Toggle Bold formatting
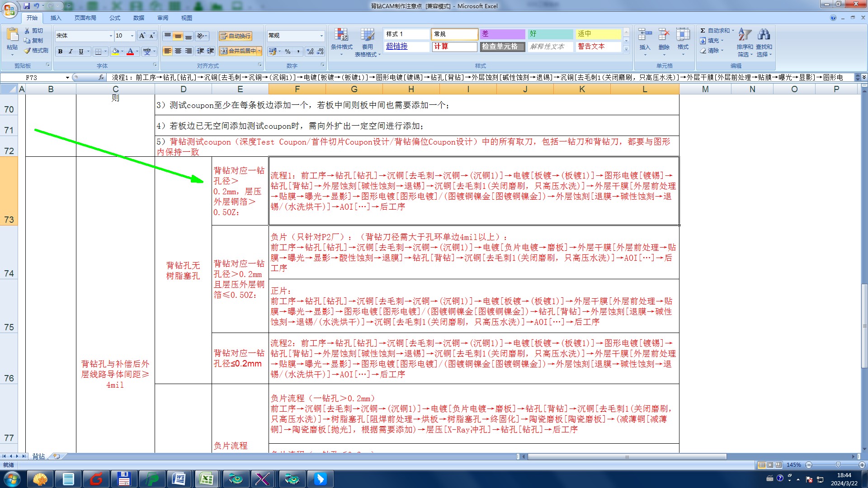Viewport: 868px width, 488px height. (x=60, y=52)
